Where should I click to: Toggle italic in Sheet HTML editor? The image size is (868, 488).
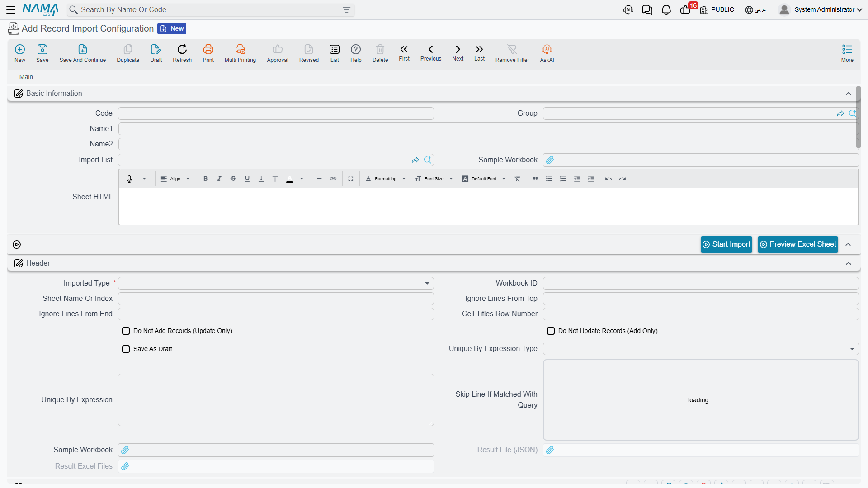click(x=219, y=179)
